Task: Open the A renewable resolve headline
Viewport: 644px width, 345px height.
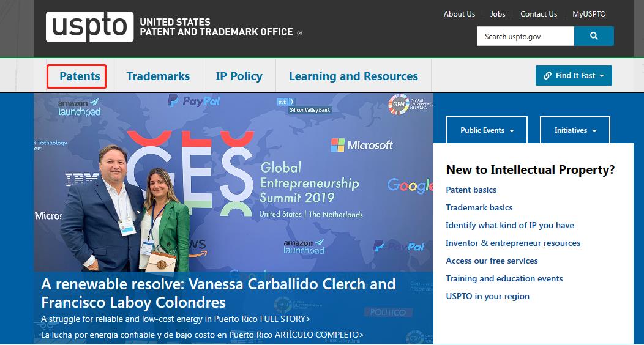Action: pyautogui.click(x=218, y=293)
